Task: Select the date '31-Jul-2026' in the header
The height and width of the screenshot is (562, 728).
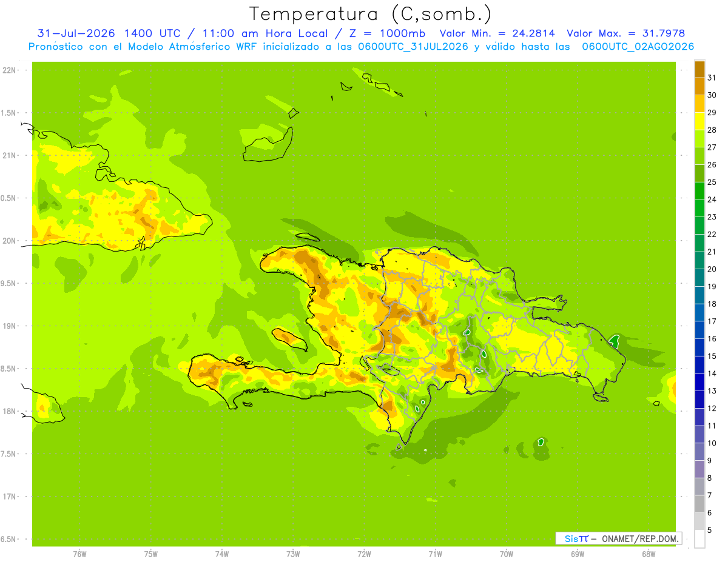Action: tap(76, 33)
